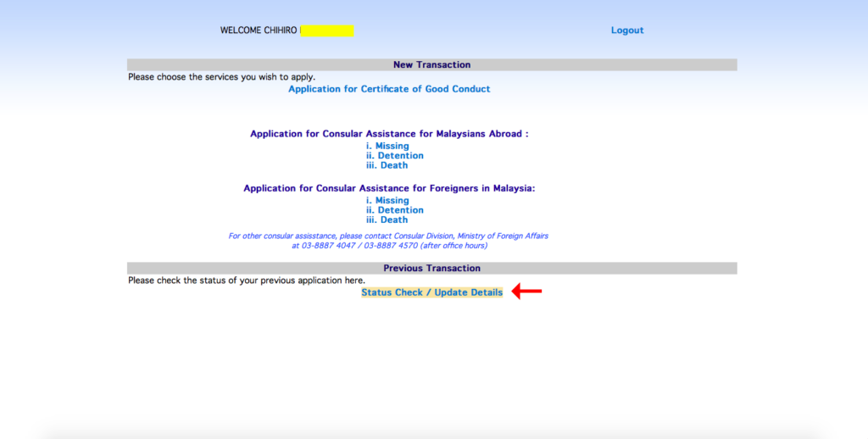The height and width of the screenshot is (439, 868).
Task: Click the New Transaction header bar
Action: 431,64
